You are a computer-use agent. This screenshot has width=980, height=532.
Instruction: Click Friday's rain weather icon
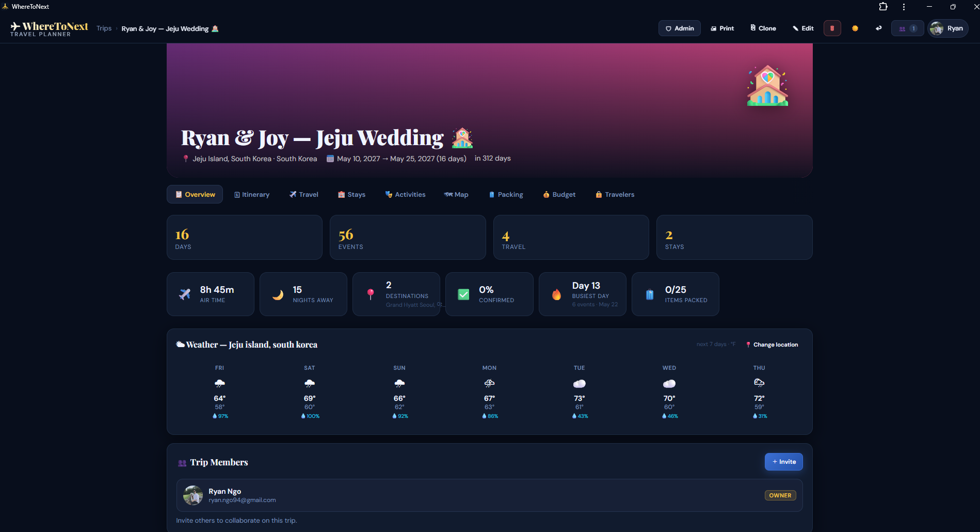pos(219,383)
